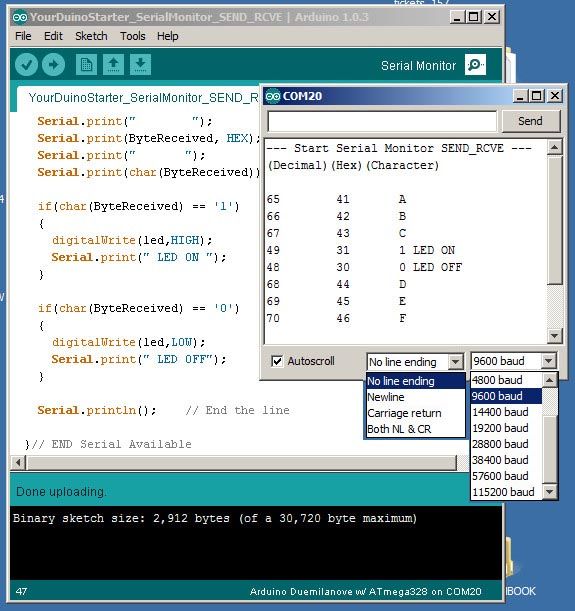Click '1 LED ON' output row
The height and width of the screenshot is (611, 575).
click(x=361, y=250)
